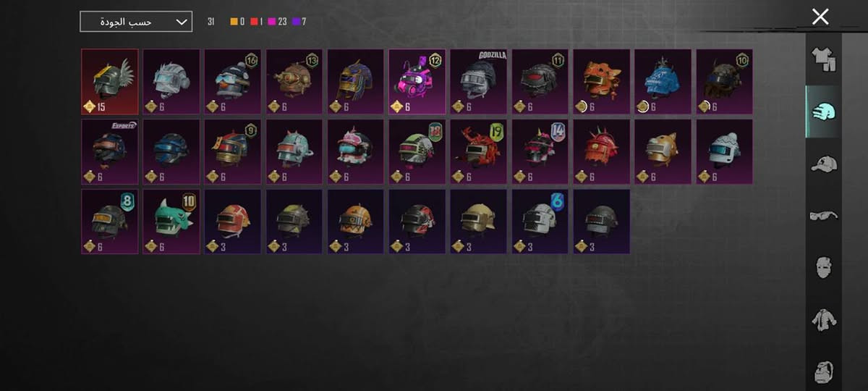Open the jacket category icon

pyautogui.click(x=823, y=319)
